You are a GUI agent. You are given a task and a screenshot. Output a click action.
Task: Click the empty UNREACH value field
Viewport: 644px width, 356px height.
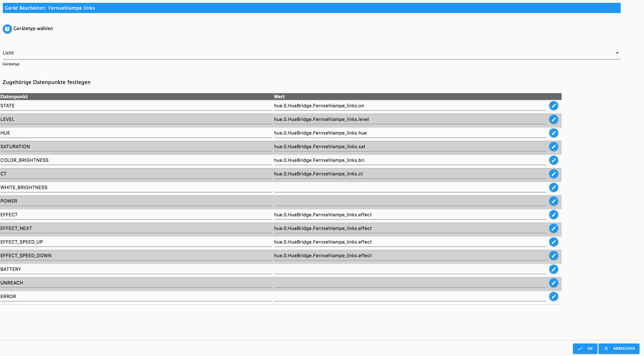click(410, 283)
